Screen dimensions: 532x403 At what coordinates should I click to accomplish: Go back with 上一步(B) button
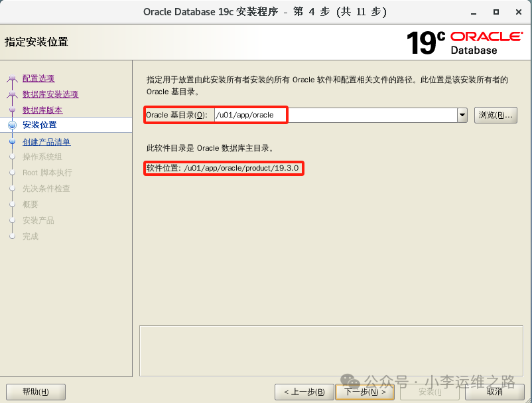304,392
